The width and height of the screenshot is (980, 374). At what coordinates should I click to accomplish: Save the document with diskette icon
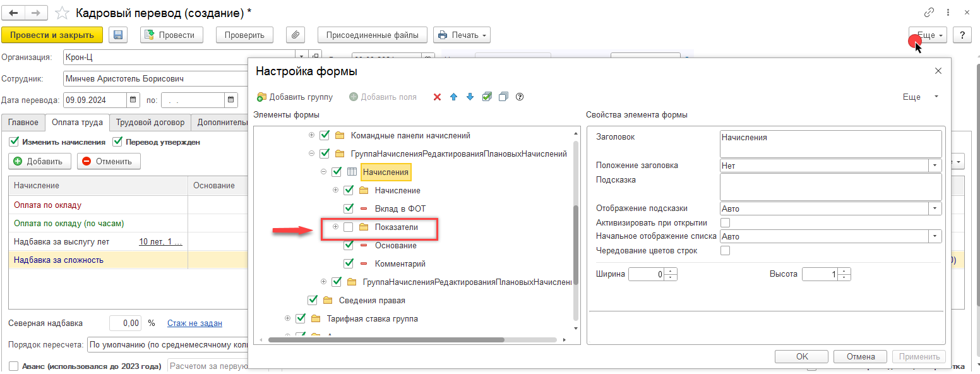pyautogui.click(x=118, y=35)
